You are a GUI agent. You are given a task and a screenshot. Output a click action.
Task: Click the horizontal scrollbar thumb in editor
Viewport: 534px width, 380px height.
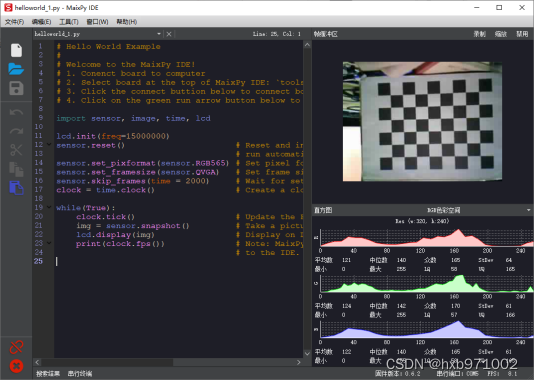pyautogui.click(x=107, y=362)
